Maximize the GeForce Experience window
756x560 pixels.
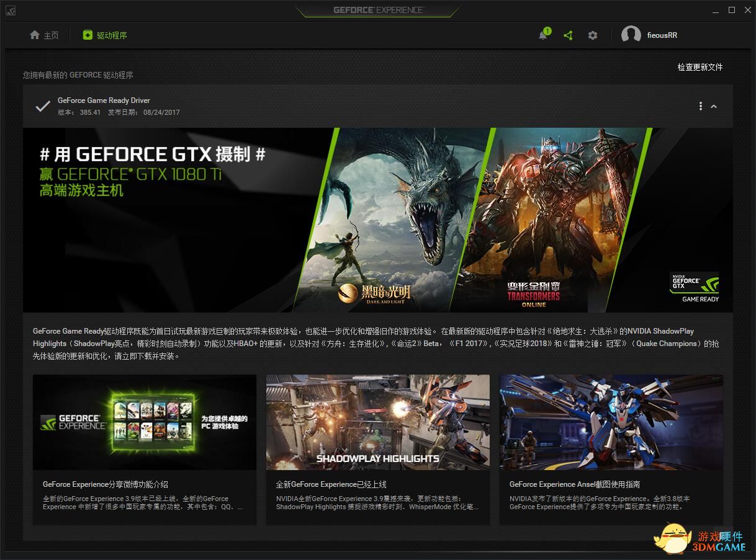pyautogui.click(x=732, y=11)
